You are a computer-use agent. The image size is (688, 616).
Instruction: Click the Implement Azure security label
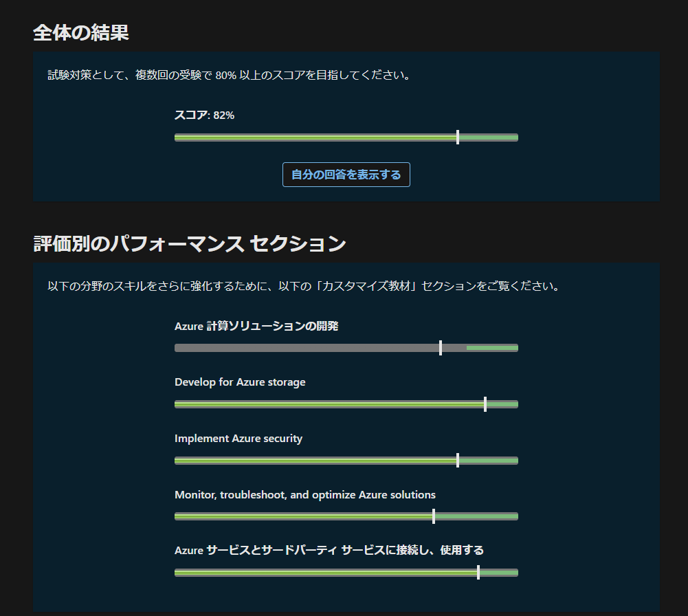point(238,439)
